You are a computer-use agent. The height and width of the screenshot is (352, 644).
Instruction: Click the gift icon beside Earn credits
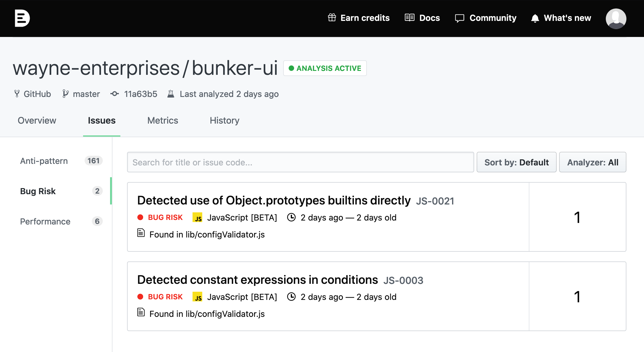332,18
